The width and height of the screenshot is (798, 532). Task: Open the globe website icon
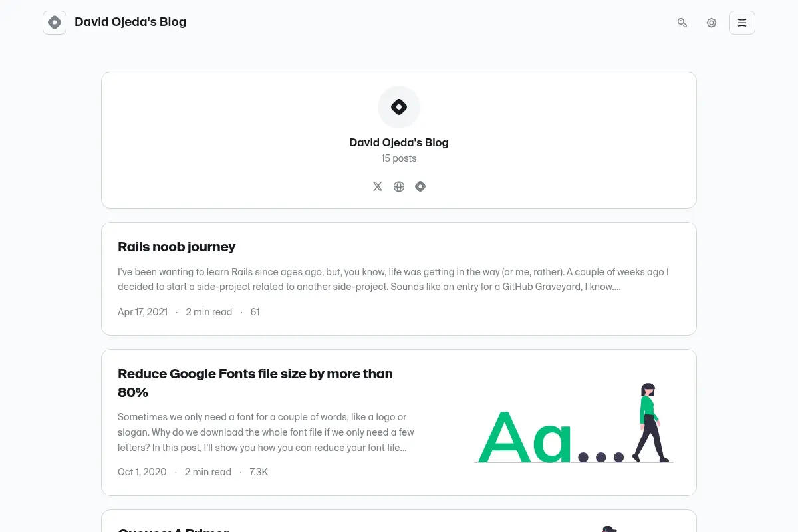click(399, 186)
